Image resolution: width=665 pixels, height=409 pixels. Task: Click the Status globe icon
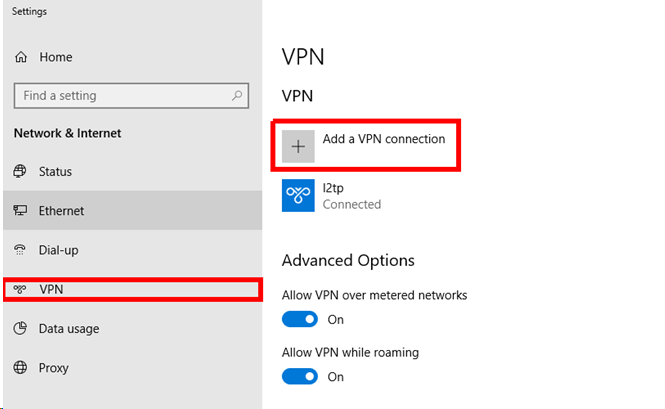click(x=20, y=172)
